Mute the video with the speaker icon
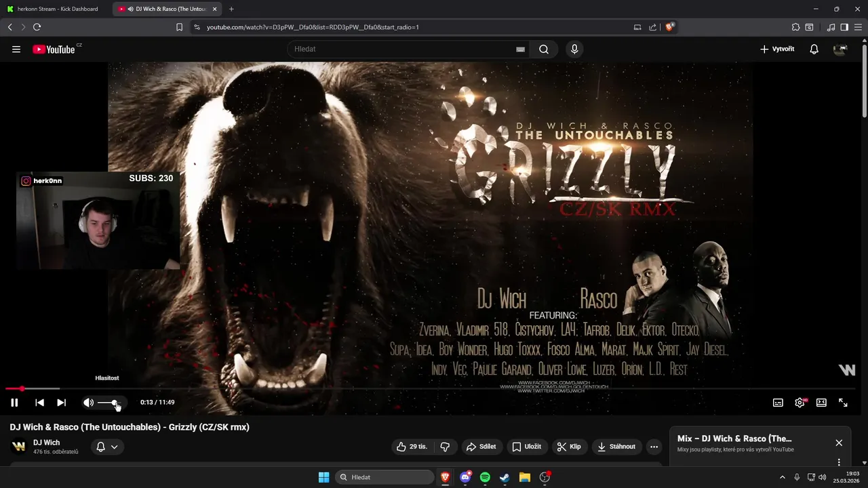The height and width of the screenshot is (488, 868). point(88,403)
